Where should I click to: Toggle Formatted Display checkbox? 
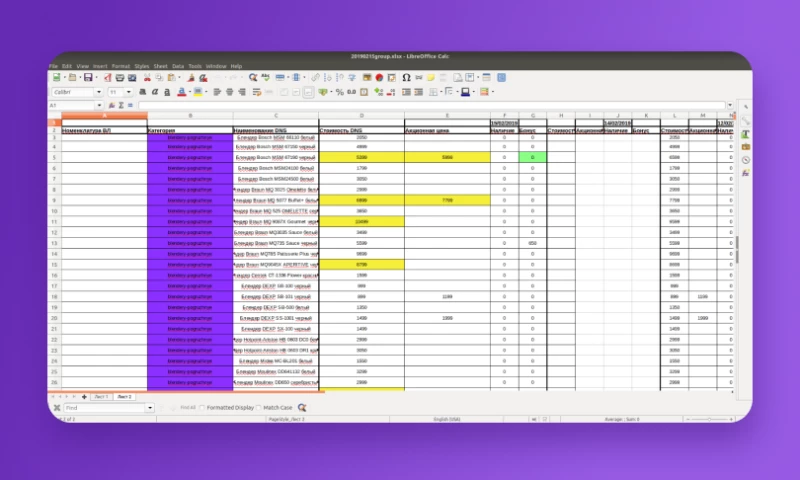click(202, 408)
